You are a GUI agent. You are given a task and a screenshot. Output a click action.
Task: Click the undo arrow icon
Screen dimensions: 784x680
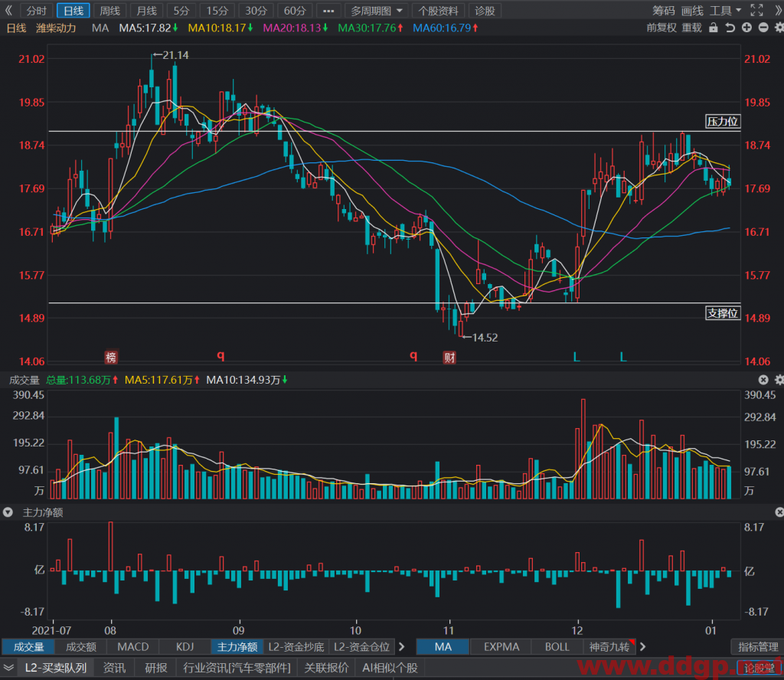point(730,28)
